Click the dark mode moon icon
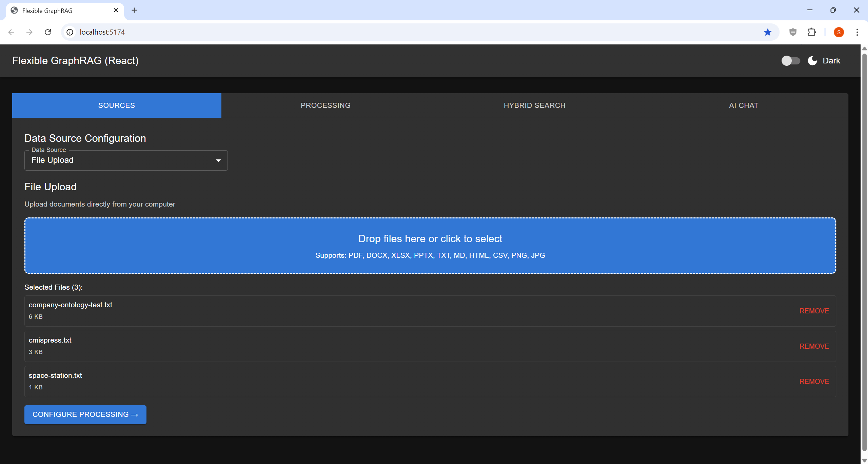Viewport: 868px width, 464px height. tap(812, 60)
